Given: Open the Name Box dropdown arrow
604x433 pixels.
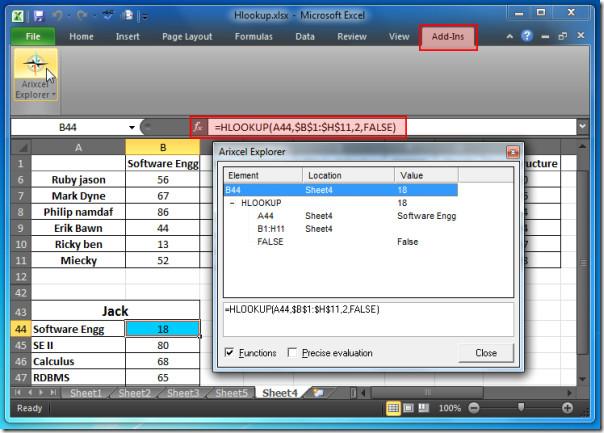Looking at the screenshot, I should click(x=131, y=127).
